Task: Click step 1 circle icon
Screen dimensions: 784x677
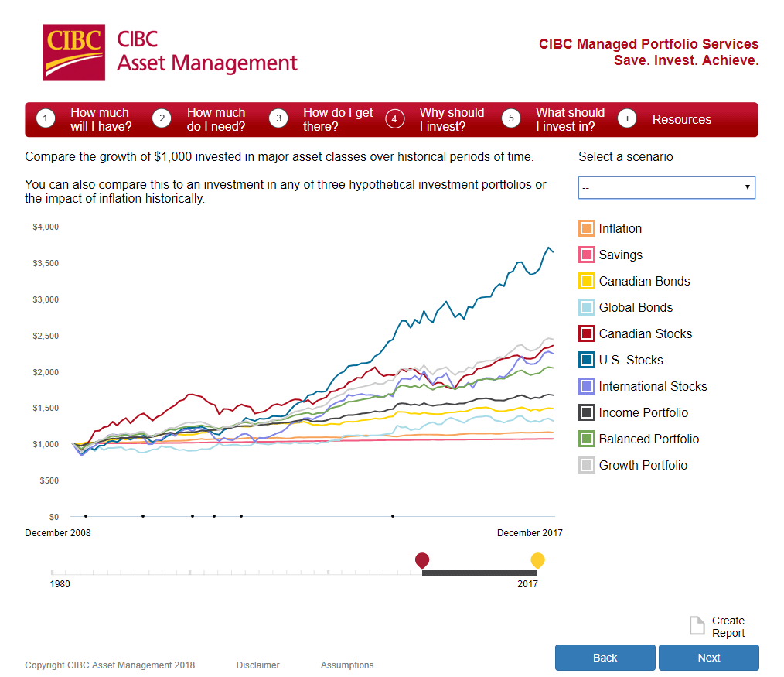Action: [46, 118]
